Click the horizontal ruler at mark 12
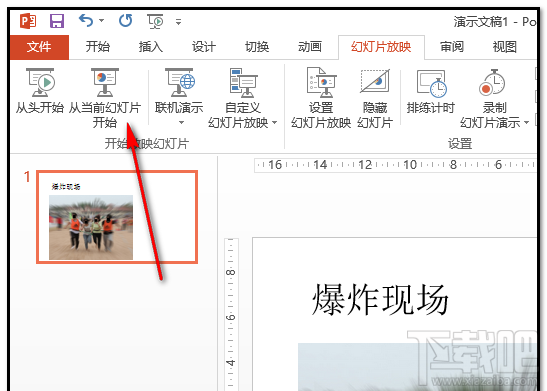The image size is (547, 391). pyautogui.click(x=365, y=165)
